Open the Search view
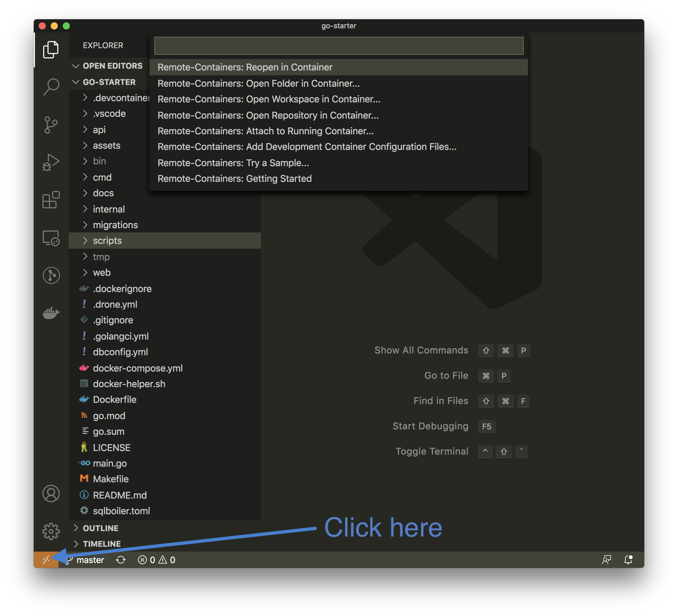The image size is (678, 616). pos(51,87)
